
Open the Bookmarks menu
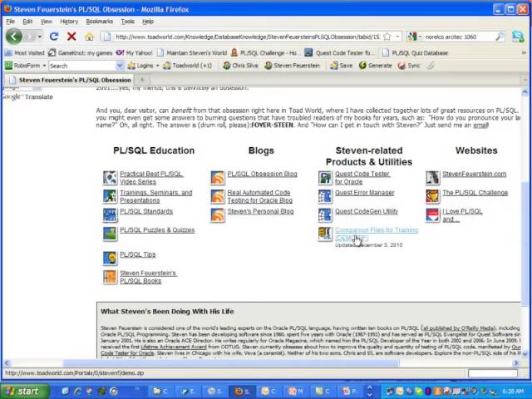(x=99, y=22)
